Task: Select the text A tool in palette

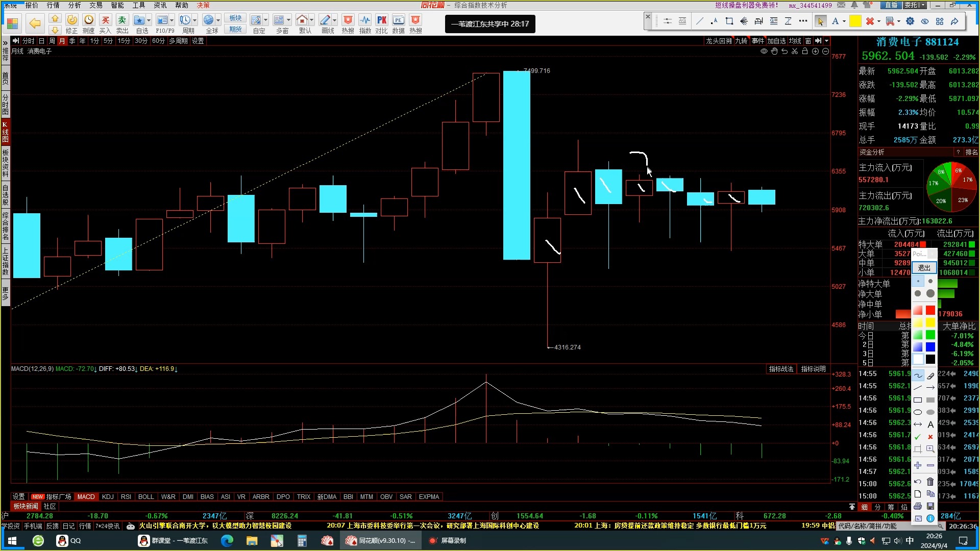Action: click(930, 424)
